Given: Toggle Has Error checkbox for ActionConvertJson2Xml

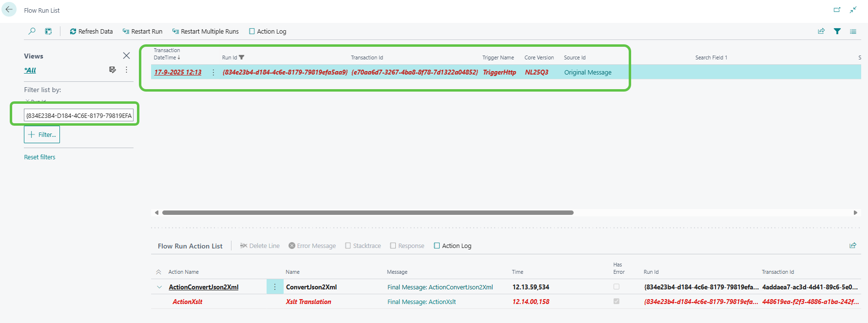Looking at the screenshot, I should point(617,286).
